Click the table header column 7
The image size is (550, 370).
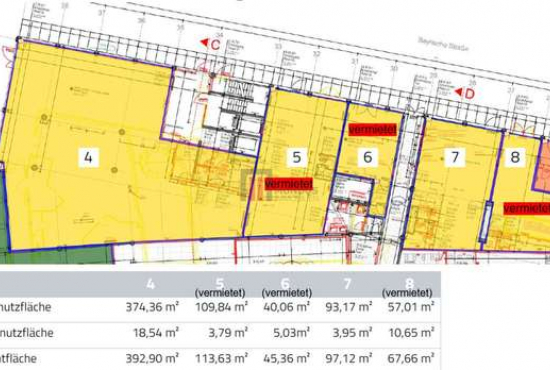click(347, 284)
